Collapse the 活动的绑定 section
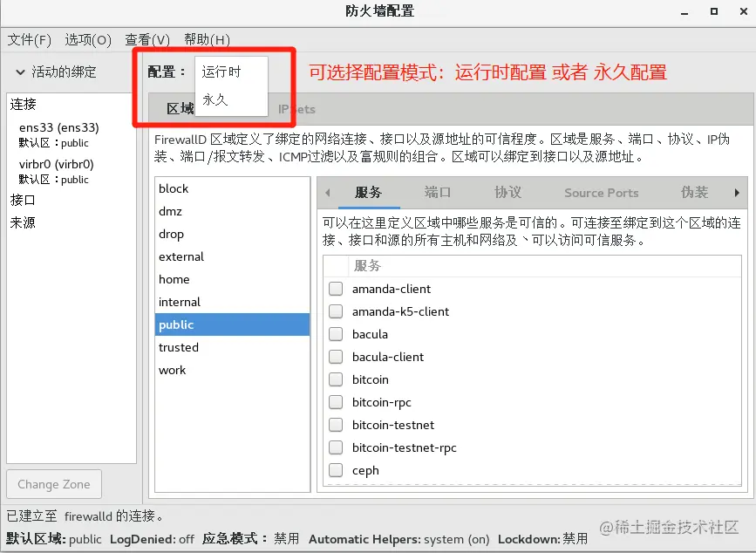 tap(20, 72)
